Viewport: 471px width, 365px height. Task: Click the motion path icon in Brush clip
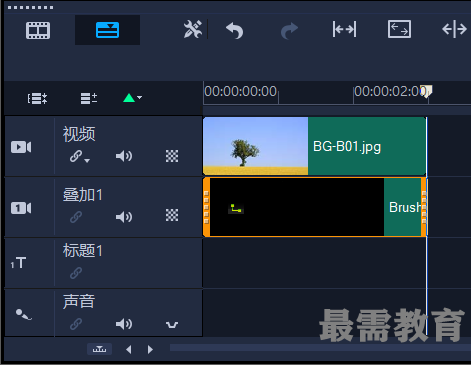click(x=236, y=209)
